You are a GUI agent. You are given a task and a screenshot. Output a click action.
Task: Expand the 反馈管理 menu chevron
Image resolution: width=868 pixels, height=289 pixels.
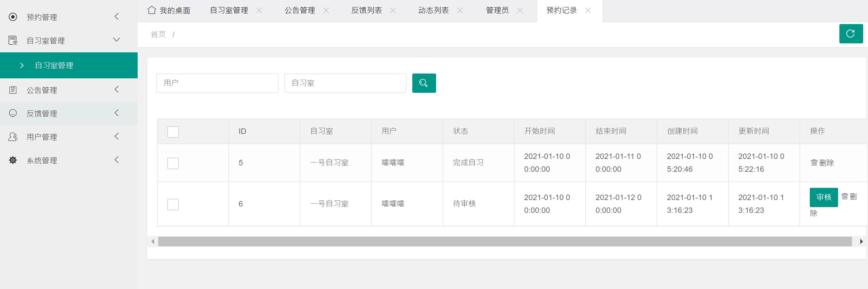click(117, 113)
